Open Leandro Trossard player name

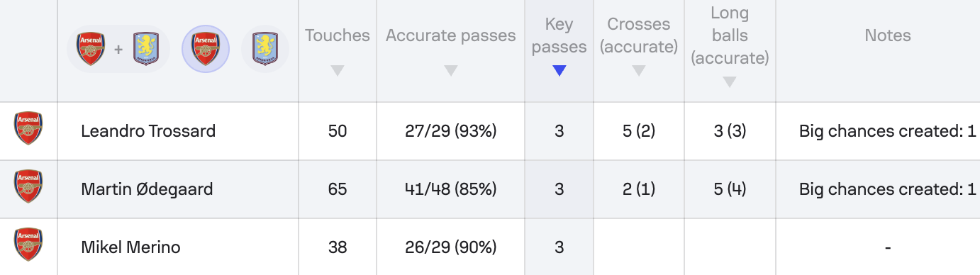(148, 131)
